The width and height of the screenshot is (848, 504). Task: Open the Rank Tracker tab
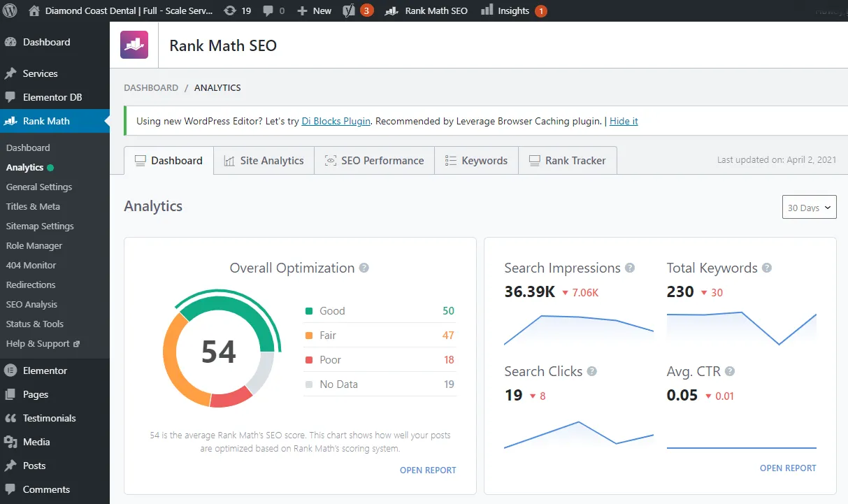point(567,160)
